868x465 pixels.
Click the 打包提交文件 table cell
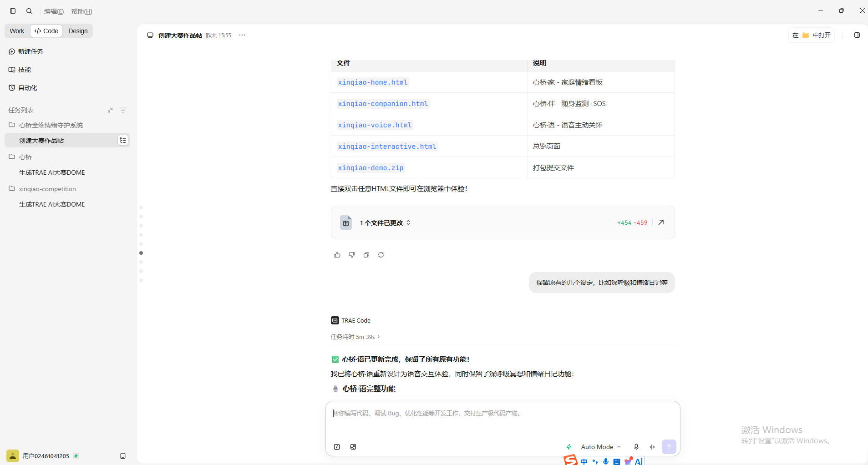[x=601, y=167]
